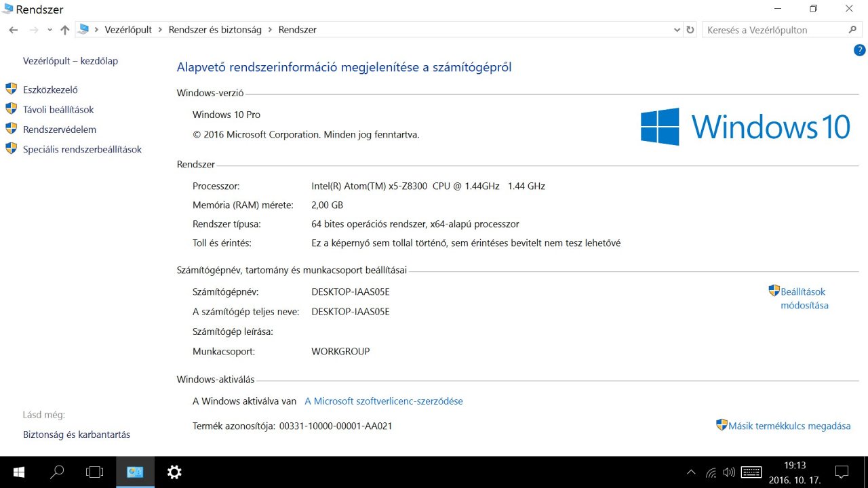Open Távoli beállítások link
The height and width of the screenshot is (488, 868).
pyautogui.click(x=58, y=109)
